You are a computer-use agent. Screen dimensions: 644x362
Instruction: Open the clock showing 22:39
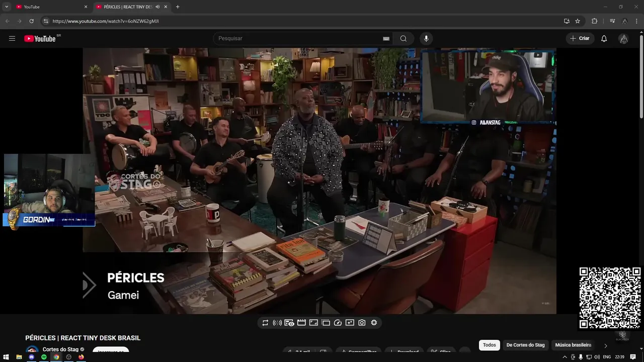click(620, 357)
